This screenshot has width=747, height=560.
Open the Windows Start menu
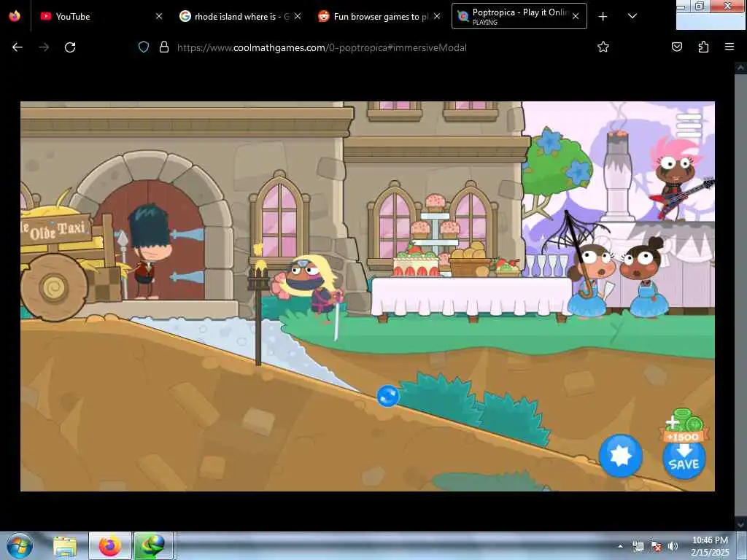(20, 545)
